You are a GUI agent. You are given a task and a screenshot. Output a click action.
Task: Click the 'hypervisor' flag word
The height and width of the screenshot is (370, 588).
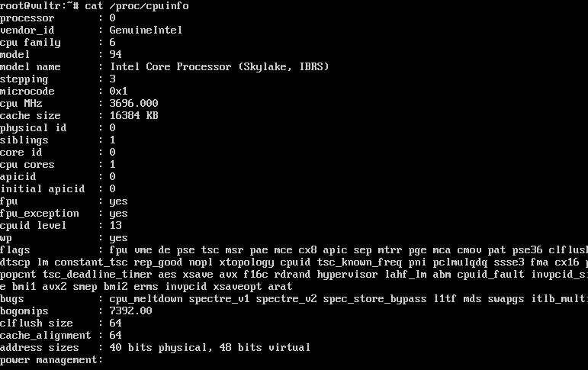(347, 275)
